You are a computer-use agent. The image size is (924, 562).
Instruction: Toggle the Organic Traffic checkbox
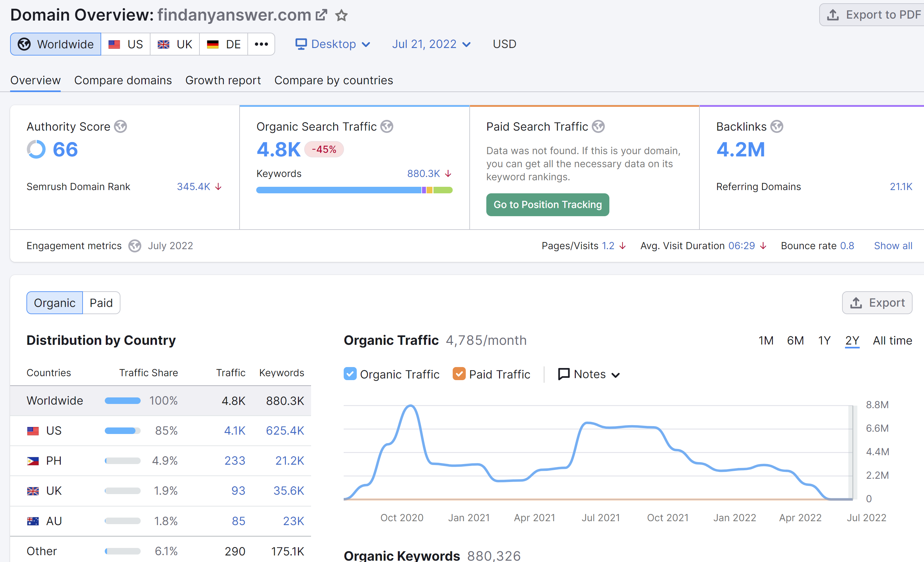coord(350,374)
